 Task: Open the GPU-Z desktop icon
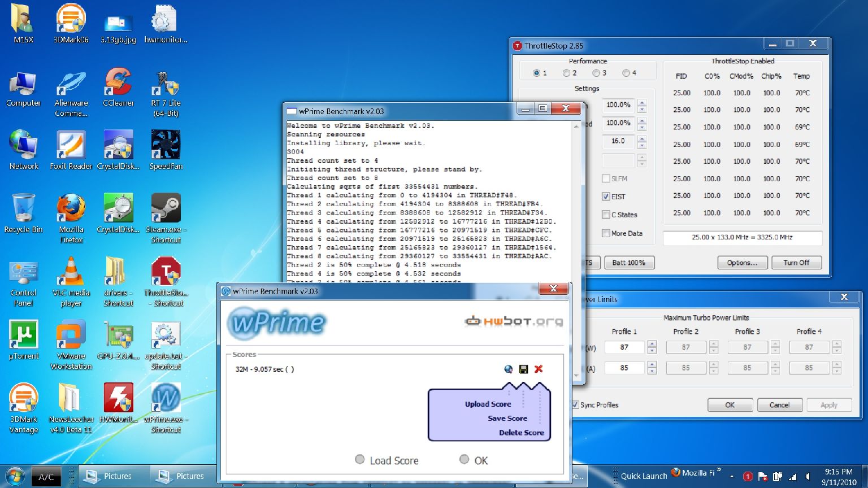click(118, 340)
